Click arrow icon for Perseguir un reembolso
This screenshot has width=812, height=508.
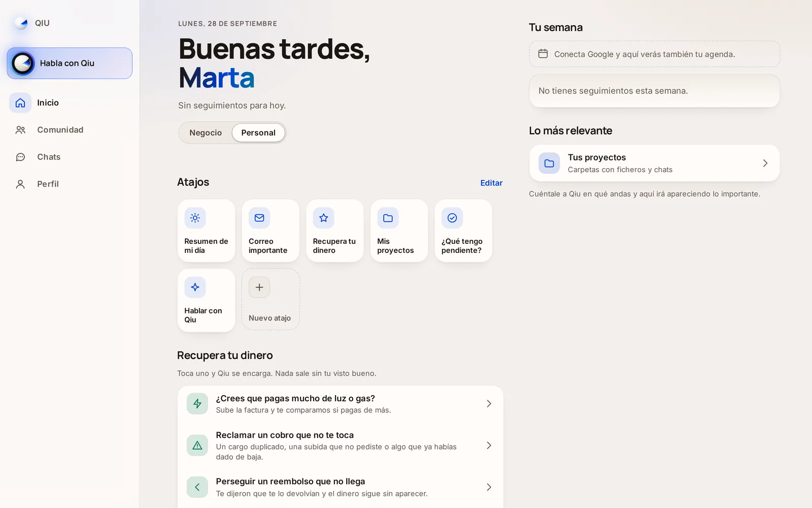tap(197, 487)
